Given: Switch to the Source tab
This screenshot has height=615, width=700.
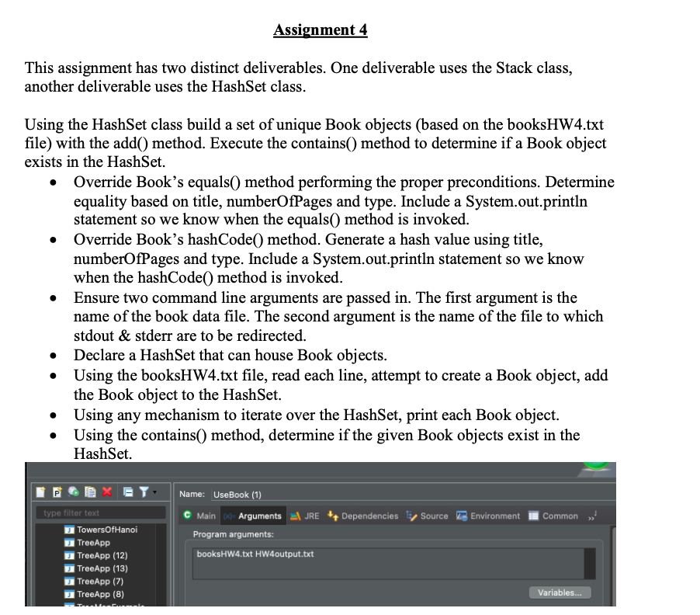Looking at the screenshot, I should coord(428,515).
